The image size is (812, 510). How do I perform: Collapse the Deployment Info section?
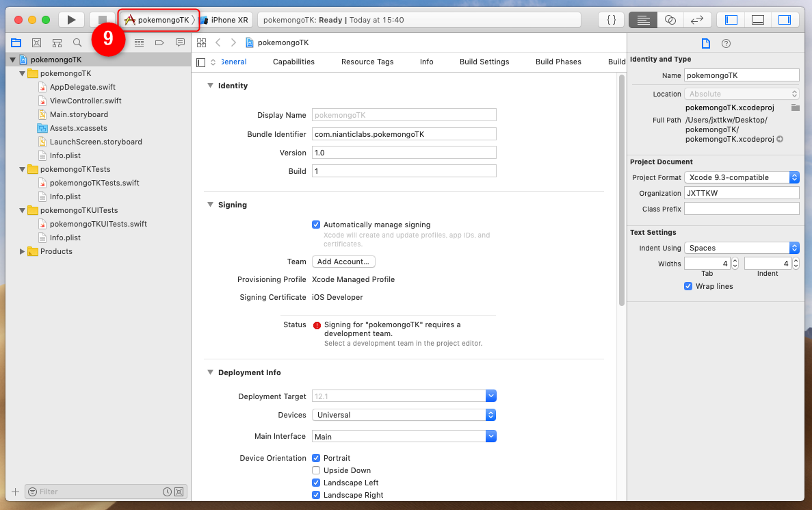[210, 372]
